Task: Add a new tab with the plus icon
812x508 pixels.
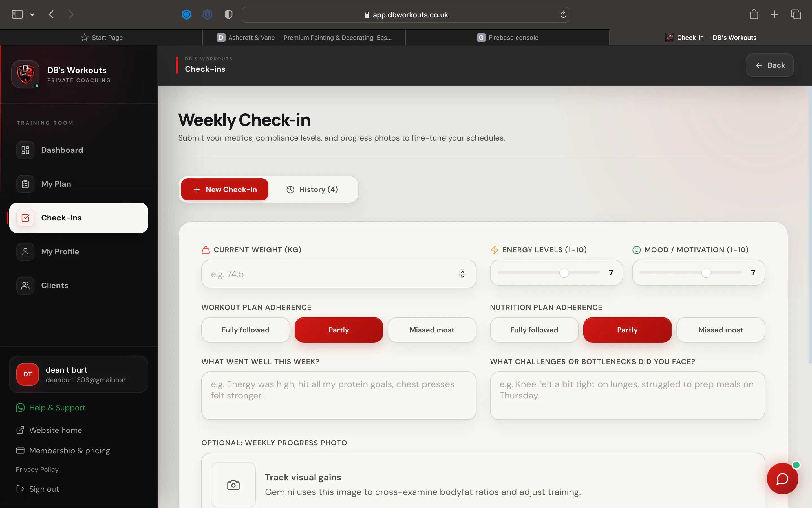Action: pos(775,14)
